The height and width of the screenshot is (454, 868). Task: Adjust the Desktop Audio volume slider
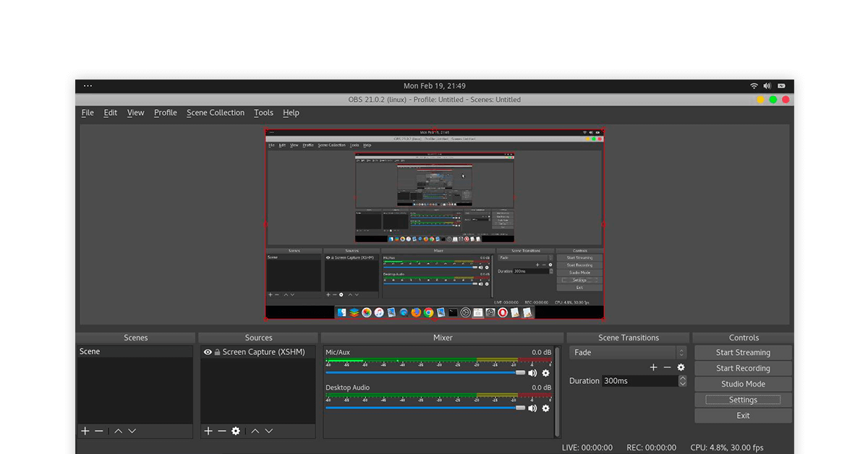[425, 408]
